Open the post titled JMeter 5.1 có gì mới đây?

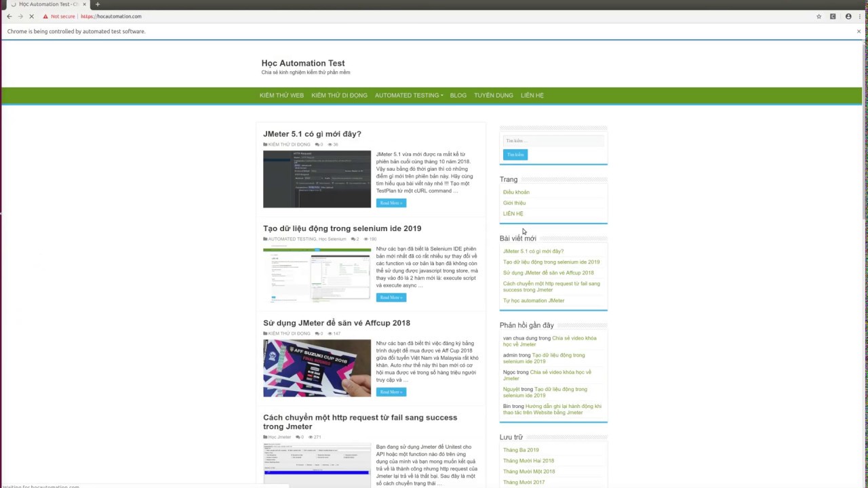(312, 134)
